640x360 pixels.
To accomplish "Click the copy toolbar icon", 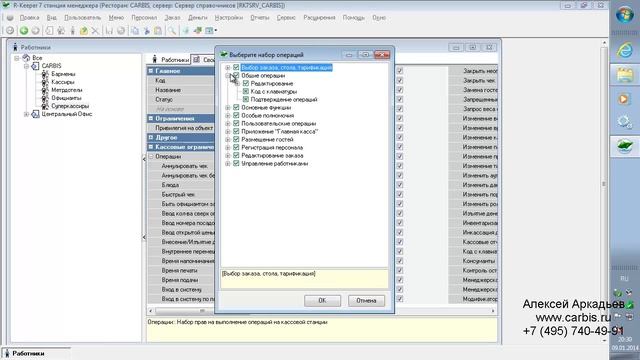I will [x=135, y=31].
